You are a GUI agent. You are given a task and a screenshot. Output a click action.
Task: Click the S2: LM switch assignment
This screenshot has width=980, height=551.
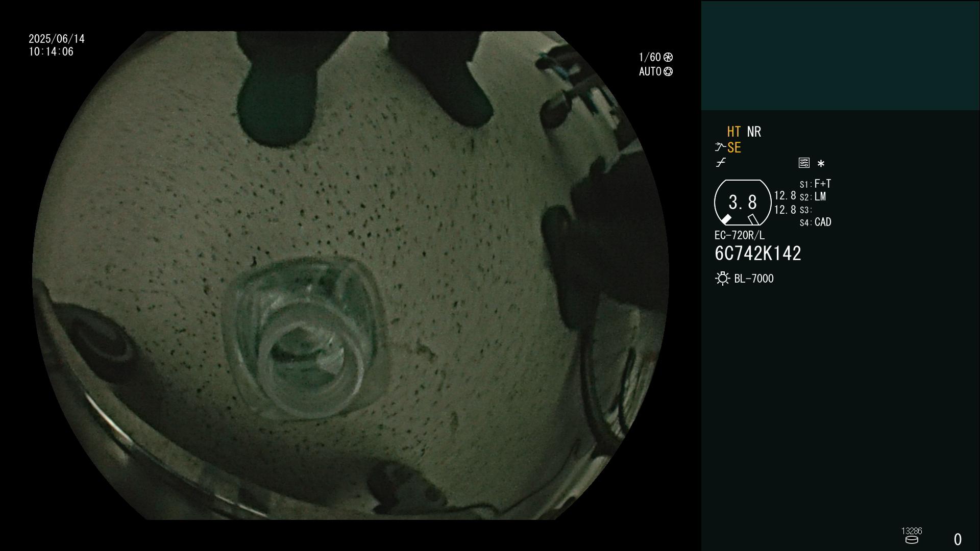813,197
